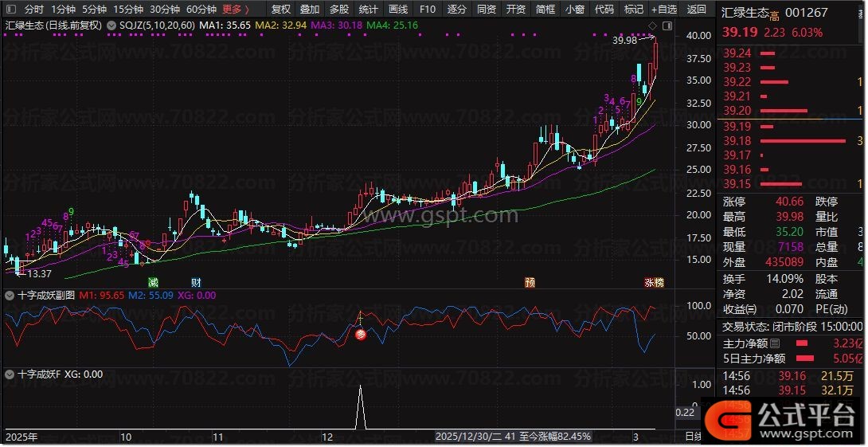Toggle the 叠加 overlay button

[309, 10]
